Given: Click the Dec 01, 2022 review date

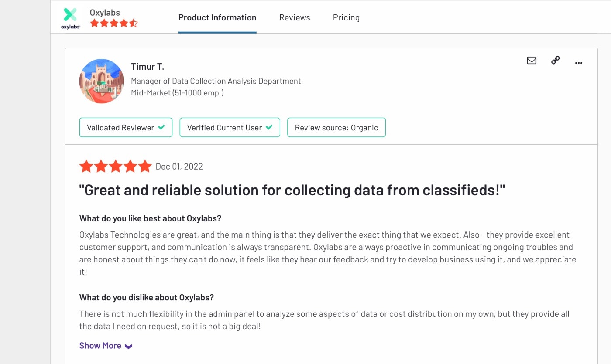Looking at the screenshot, I should coord(179,167).
